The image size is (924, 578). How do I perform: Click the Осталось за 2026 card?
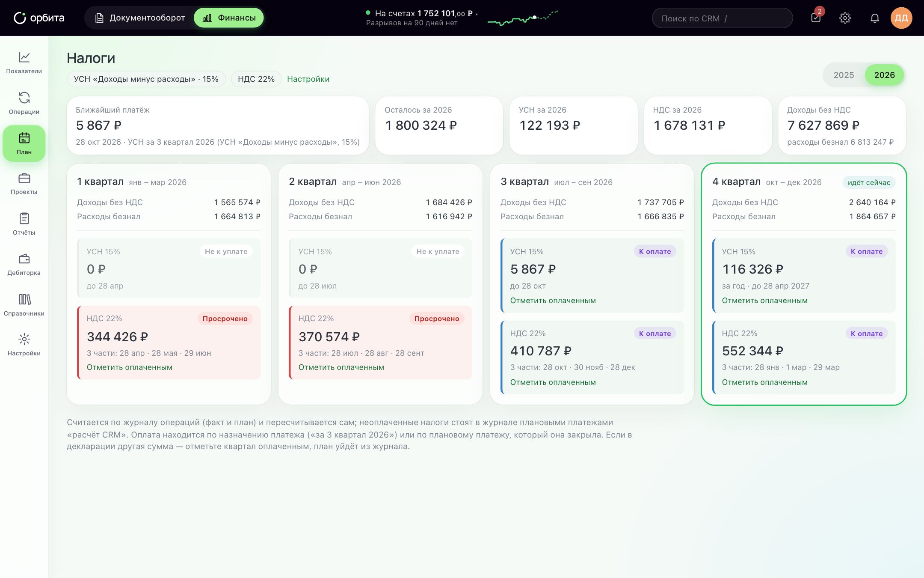(439, 125)
